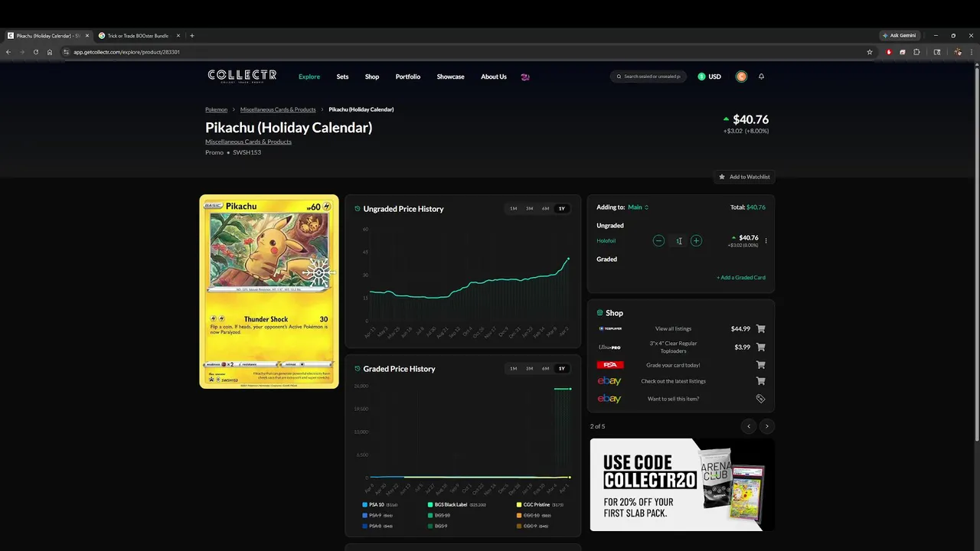This screenshot has width=980, height=551.
Task: Click Check out the latest listings
Action: [x=673, y=381]
